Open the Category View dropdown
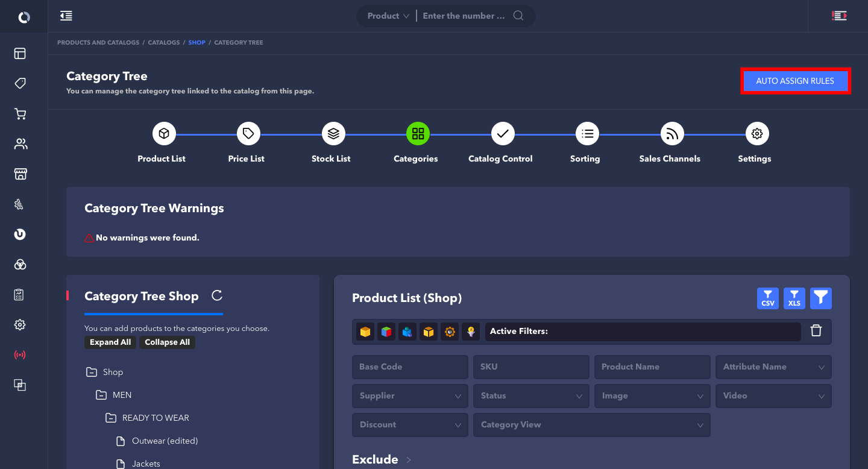Image resolution: width=868 pixels, height=469 pixels. pos(591,425)
